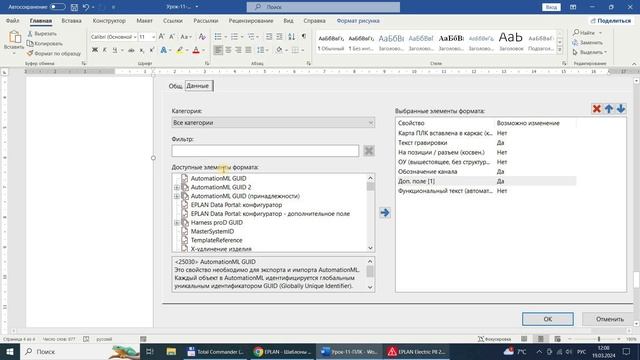Decrease paragraph indent
The image size is (640, 360).
click(269, 37)
